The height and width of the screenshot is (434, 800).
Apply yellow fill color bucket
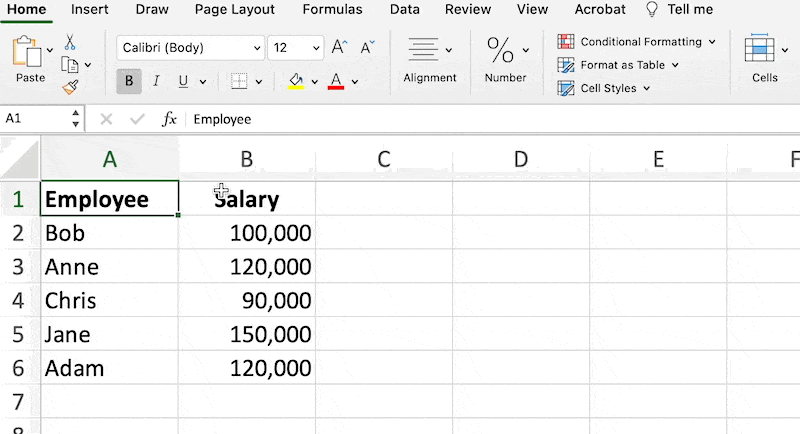(x=296, y=81)
